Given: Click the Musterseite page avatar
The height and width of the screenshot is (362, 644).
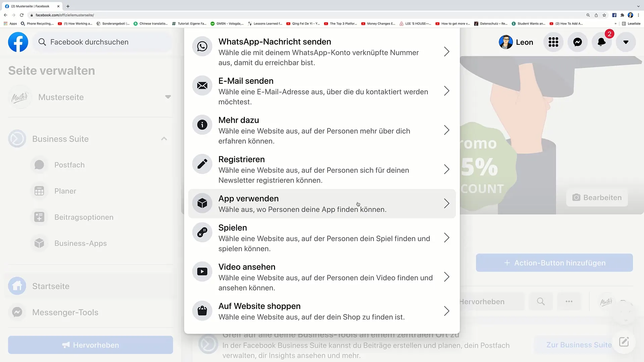Looking at the screenshot, I should coord(20,97).
